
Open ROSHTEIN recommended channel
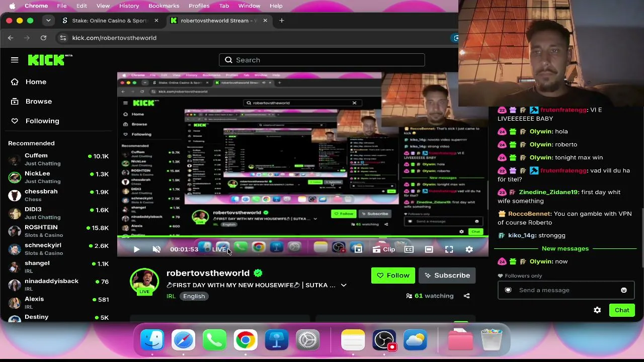click(58, 231)
